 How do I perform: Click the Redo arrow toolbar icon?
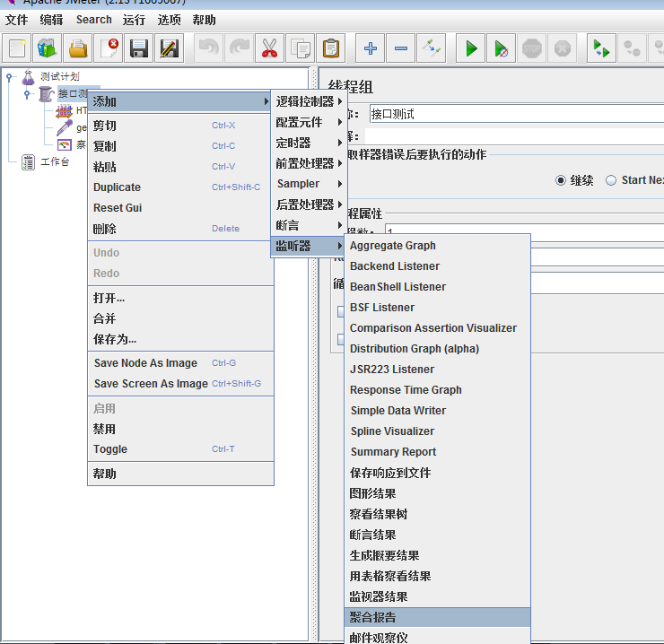tap(239, 48)
